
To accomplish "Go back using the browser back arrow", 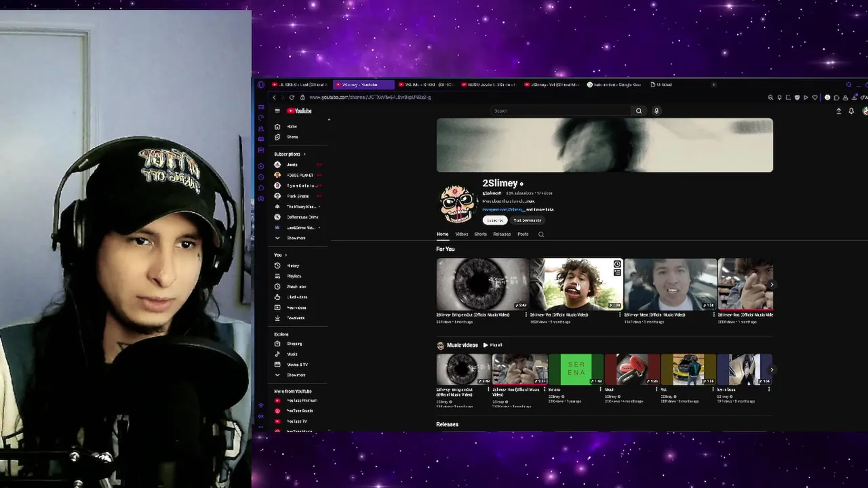I will click(274, 98).
